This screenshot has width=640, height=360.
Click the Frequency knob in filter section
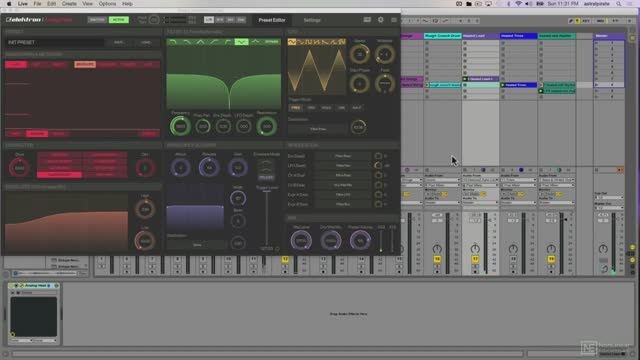tap(180, 126)
